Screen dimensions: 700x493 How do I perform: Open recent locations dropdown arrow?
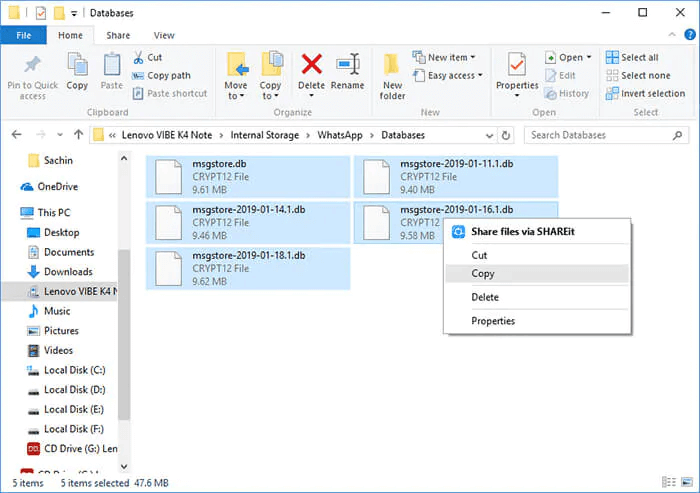60,134
